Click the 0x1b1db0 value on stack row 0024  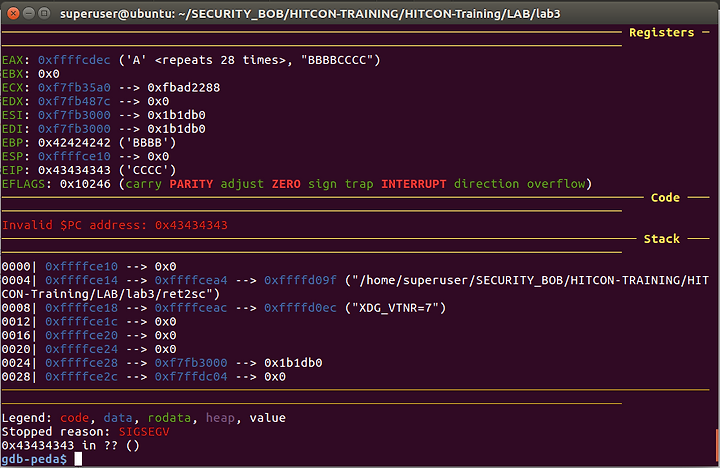[x=293, y=363]
